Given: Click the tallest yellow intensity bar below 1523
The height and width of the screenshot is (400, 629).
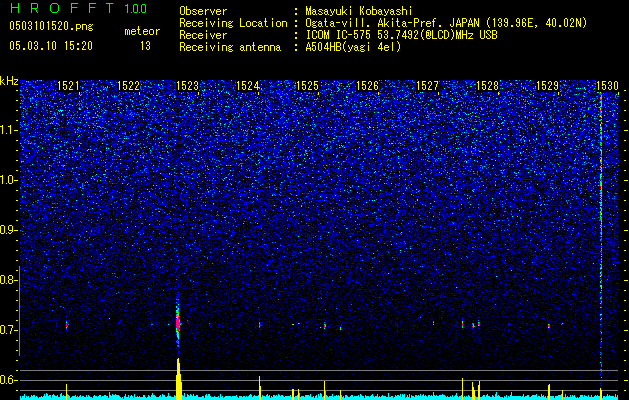Looking at the screenshot, I should [x=179, y=379].
